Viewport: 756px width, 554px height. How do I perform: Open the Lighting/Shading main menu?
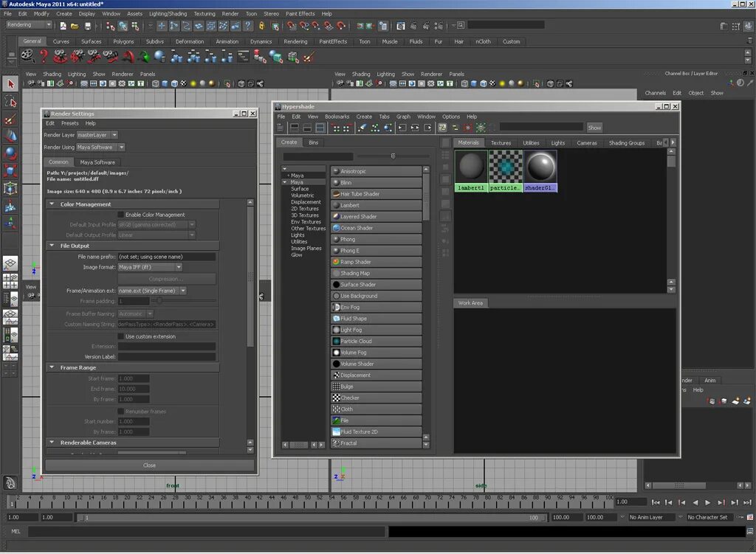[x=168, y=13]
